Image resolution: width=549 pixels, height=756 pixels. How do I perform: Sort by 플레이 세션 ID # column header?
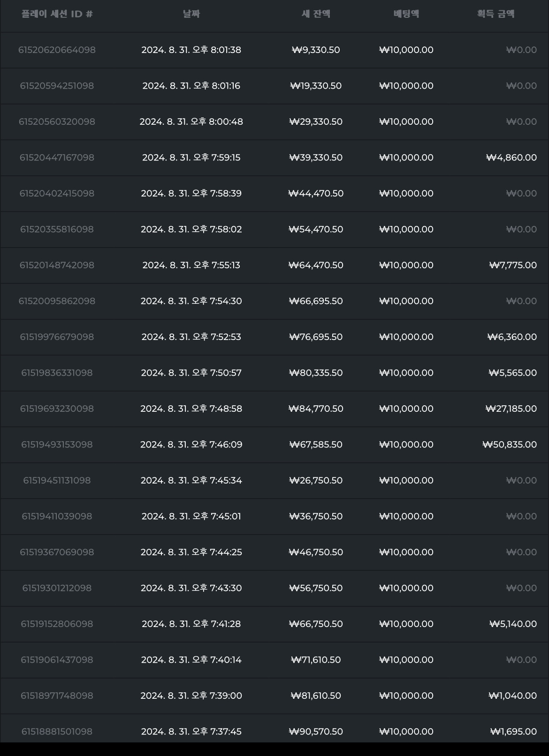pyautogui.click(x=57, y=14)
